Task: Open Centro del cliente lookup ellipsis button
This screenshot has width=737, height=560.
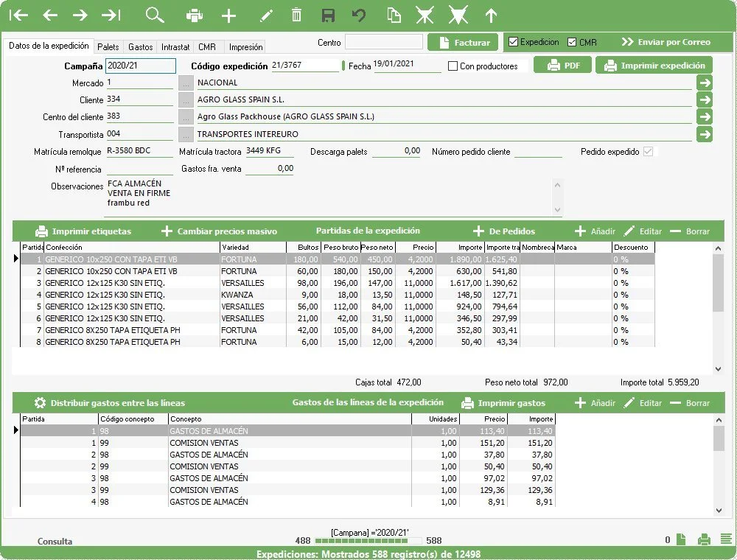Action: coord(186,117)
